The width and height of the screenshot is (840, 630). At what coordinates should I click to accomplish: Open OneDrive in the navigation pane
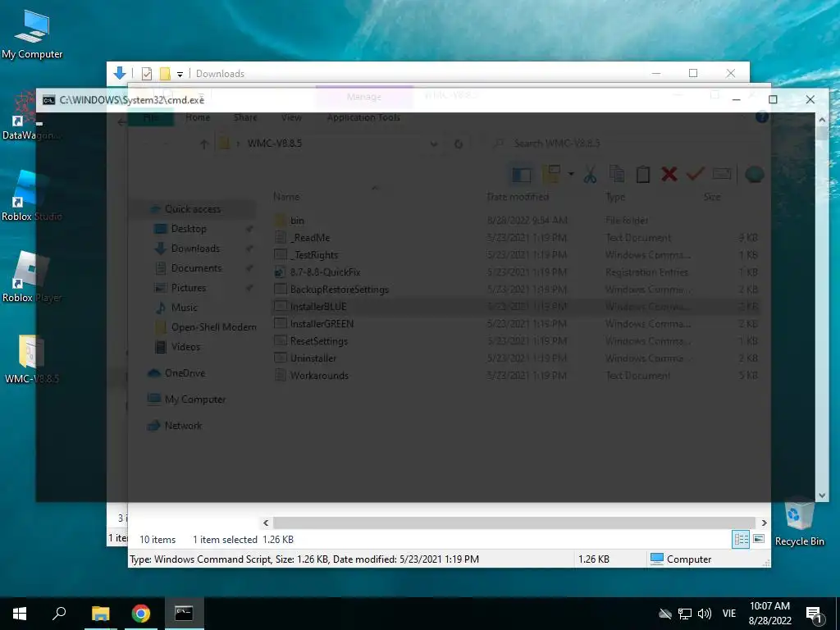pyautogui.click(x=185, y=373)
